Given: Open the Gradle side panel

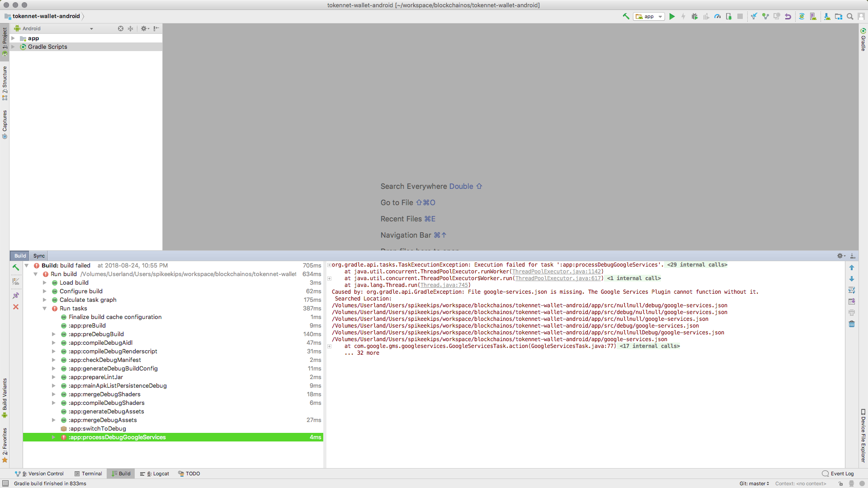Looking at the screenshot, I should [863, 42].
